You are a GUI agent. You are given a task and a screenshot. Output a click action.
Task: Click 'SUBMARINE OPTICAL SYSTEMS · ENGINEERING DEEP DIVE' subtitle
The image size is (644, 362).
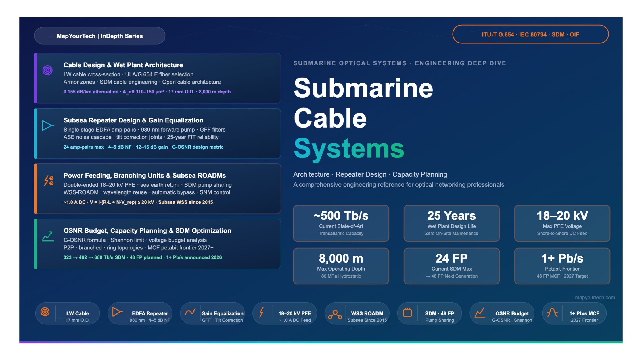[x=400, y=63]
